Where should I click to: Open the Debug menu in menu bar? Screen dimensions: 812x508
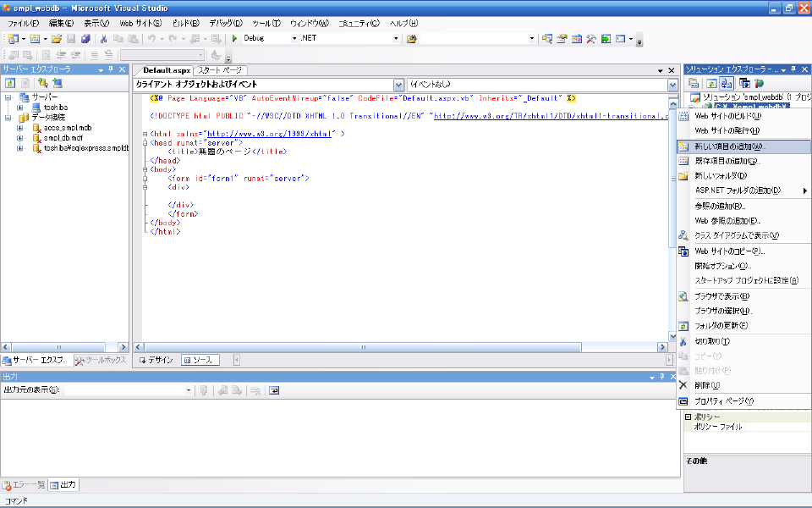coord(226,24)
